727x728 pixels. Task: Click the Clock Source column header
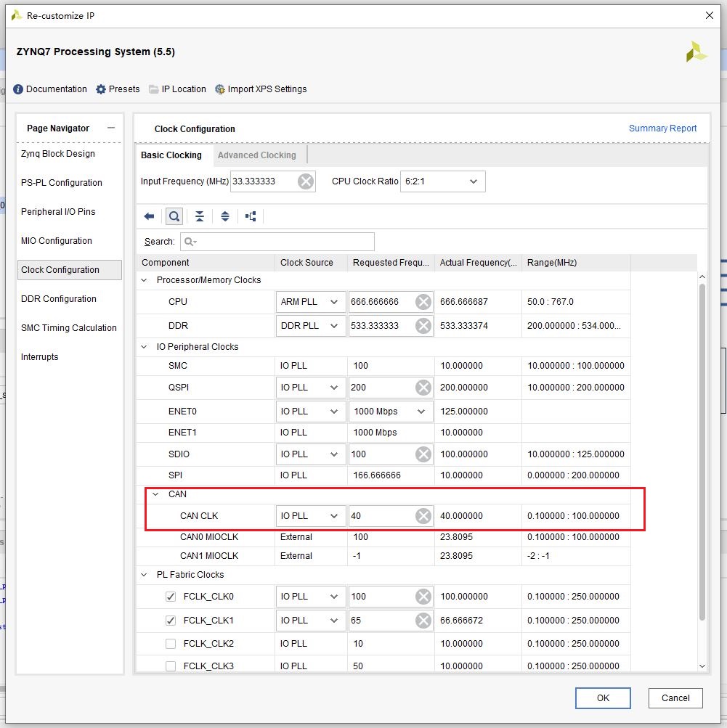coord(311,263)
